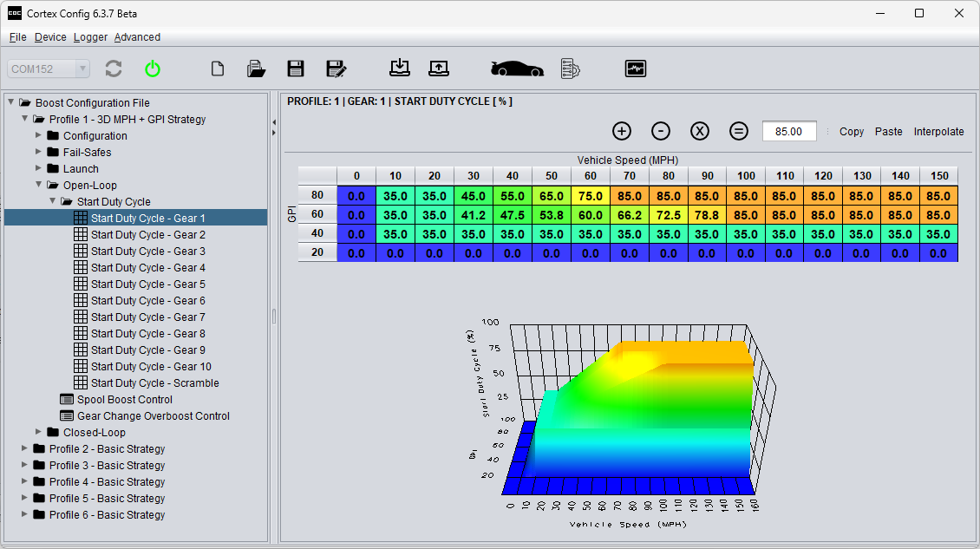The height and width of the screenshot is (549, 980).
Task: Open an existing configuration file
Action: click(256, 68)
